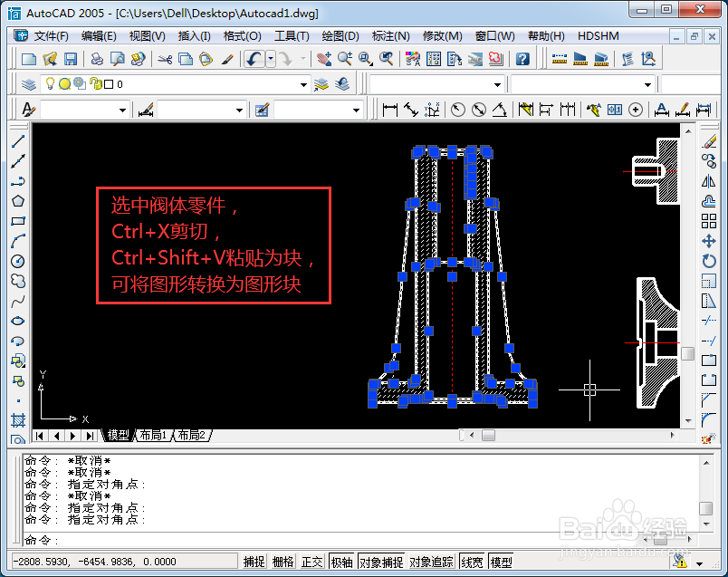Open the linetype control dropdown
The image size is (728, 577).
pyautogui.click(x=647, y=84)
